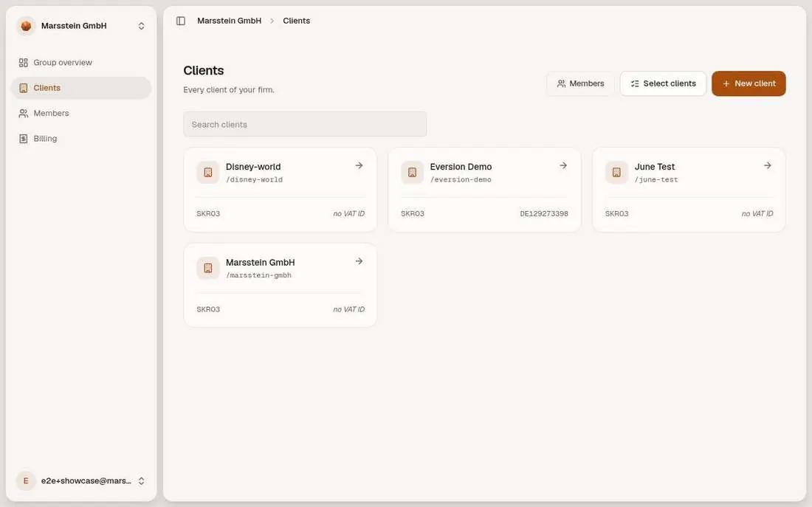
Task: Click VAT ID DE129273398
Action: pos(544,214)
